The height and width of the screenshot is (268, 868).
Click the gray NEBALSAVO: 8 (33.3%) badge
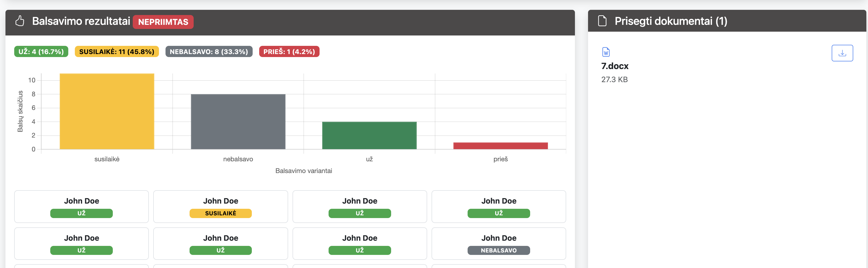(209, 52)
